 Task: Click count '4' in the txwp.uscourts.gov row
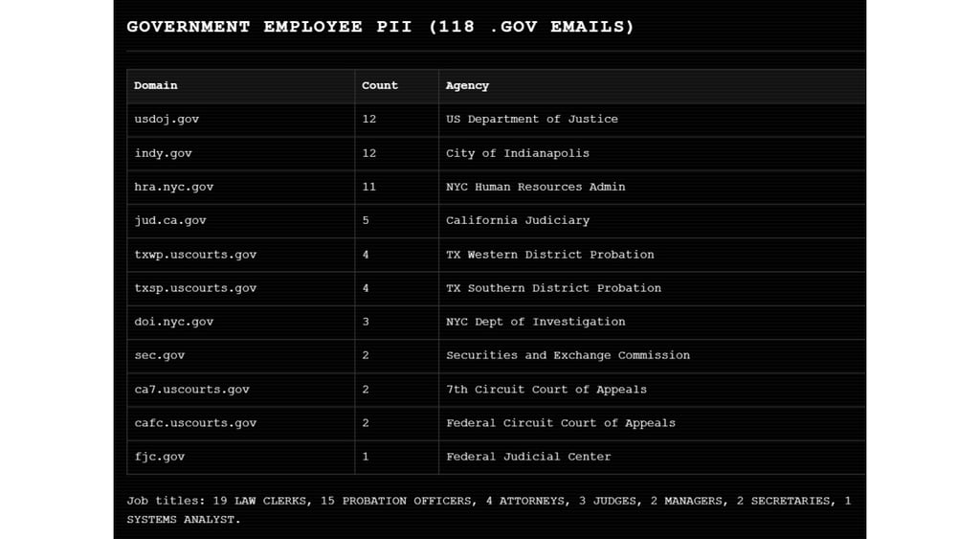396,255
